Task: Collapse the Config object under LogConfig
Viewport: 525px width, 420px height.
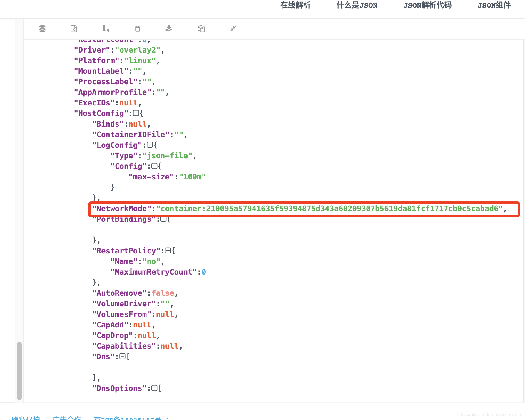Action: [x=154, y=166]
